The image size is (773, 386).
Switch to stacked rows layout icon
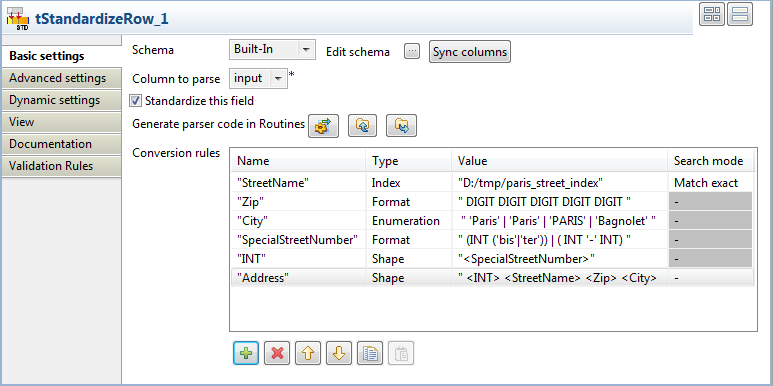pyautogui.click(x=740, y=13)
